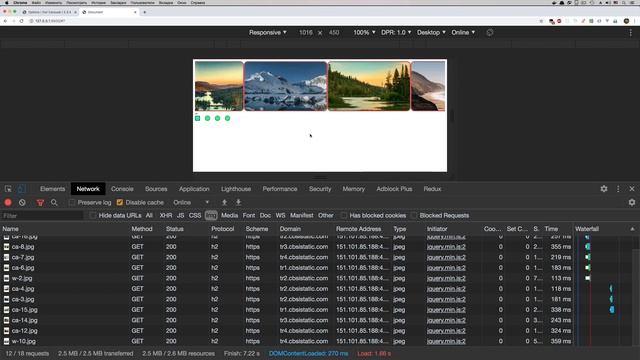Click initiator link for ca-8.jpg row
Image resolution: width=640 pixels, height=360 pixels.
[x=446, y=247]
